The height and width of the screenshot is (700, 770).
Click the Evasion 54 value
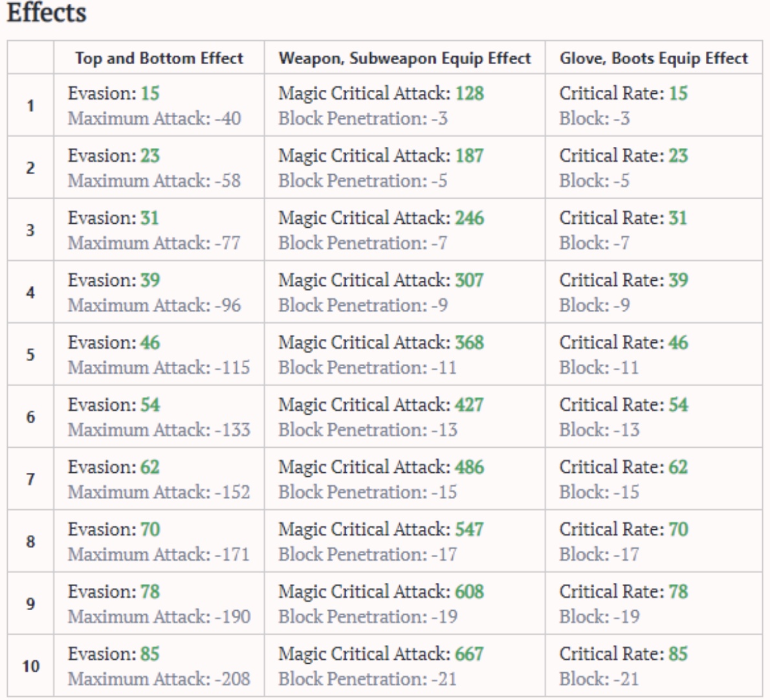pos(113,405)
